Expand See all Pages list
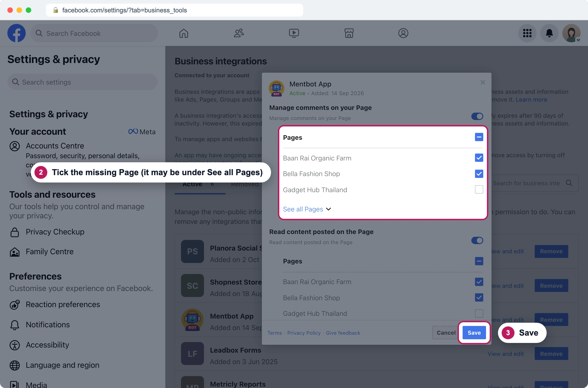 (x=307, y=209)
